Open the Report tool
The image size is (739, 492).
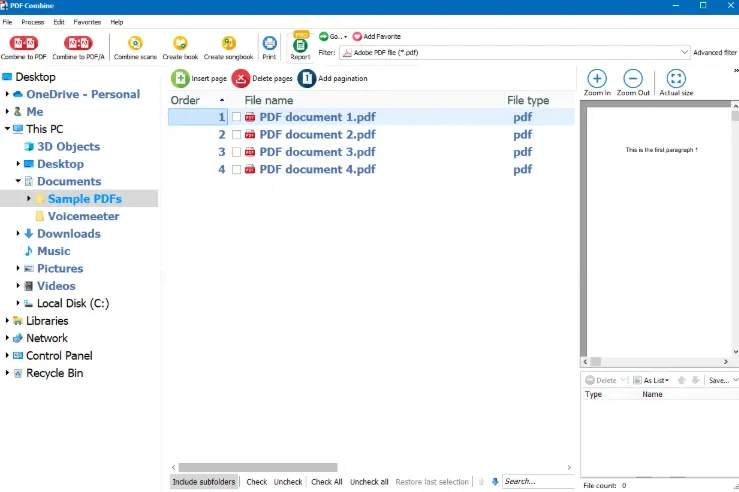click(x=300, y=46)
